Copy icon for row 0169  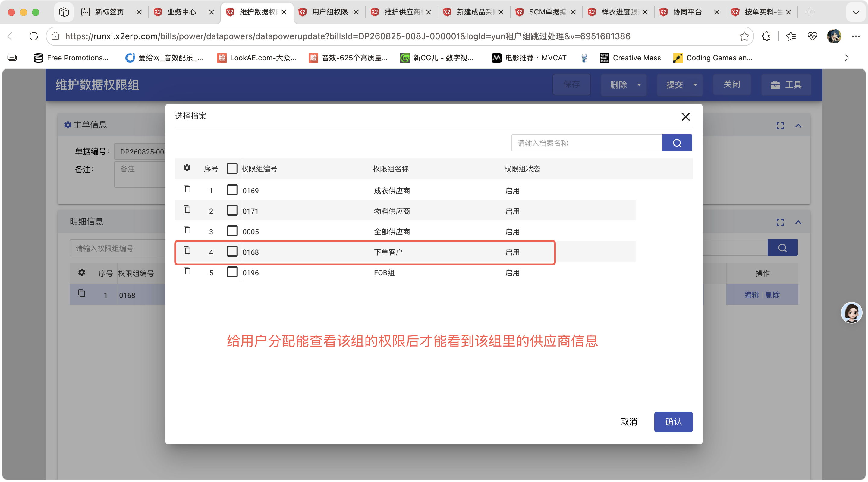tap(187, 189)
